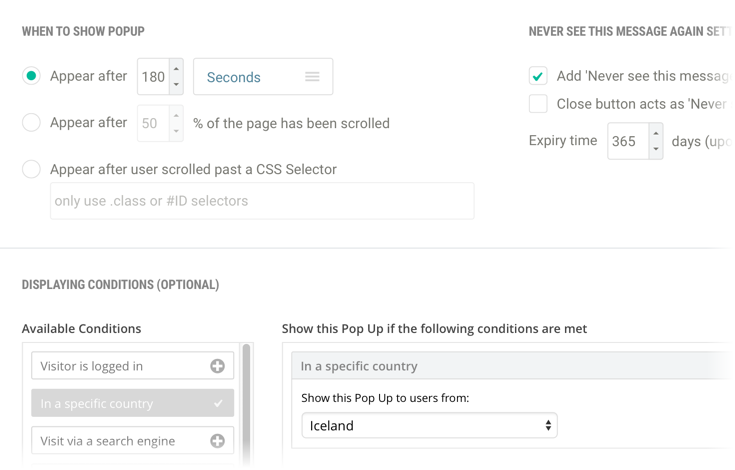
Task: Click plus icon on Visit via a search engine
Action: click(x=217, y=440)
